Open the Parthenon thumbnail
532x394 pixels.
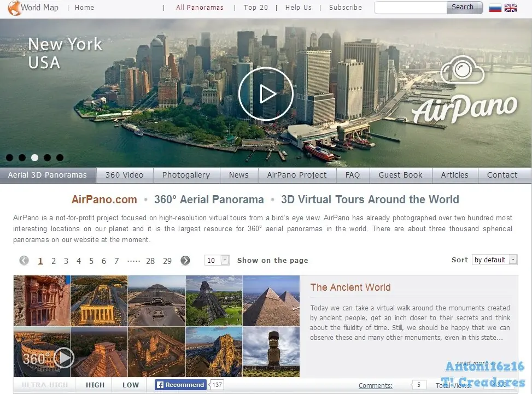pos(99,301)
